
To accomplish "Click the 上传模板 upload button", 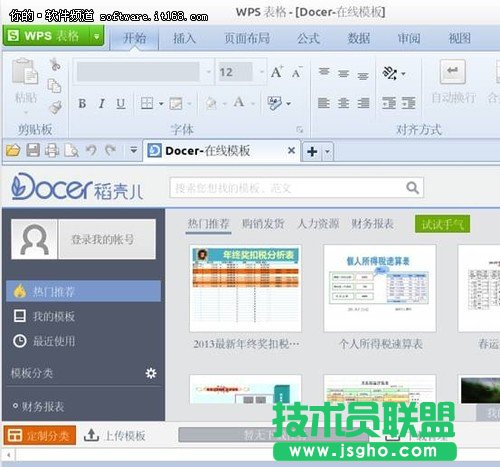I will (115, 435).
